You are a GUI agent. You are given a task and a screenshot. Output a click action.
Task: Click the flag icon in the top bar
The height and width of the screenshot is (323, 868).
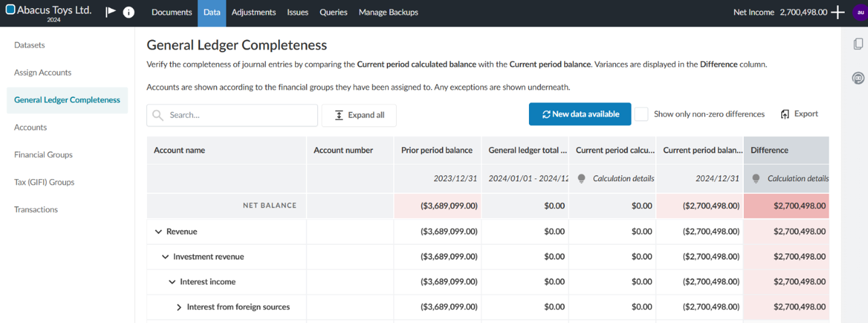click(111, 12)
